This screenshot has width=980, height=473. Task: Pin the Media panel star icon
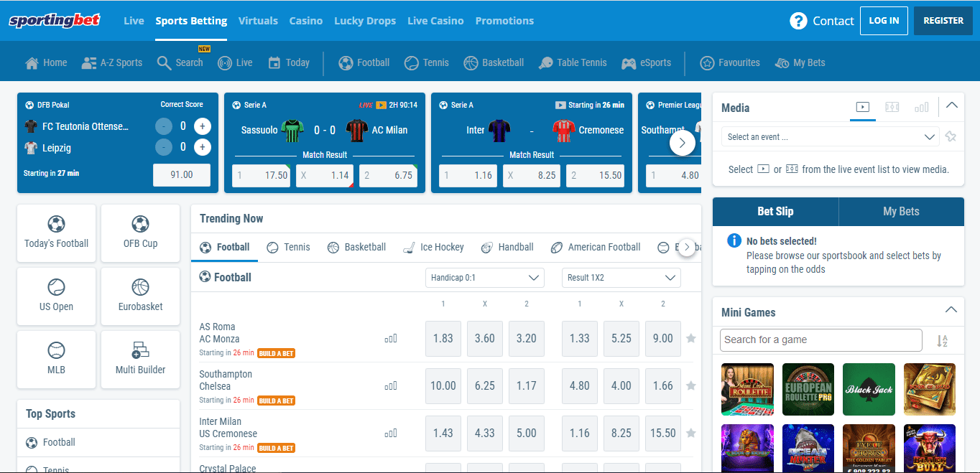pyautogui.click(x=951, y=136)
